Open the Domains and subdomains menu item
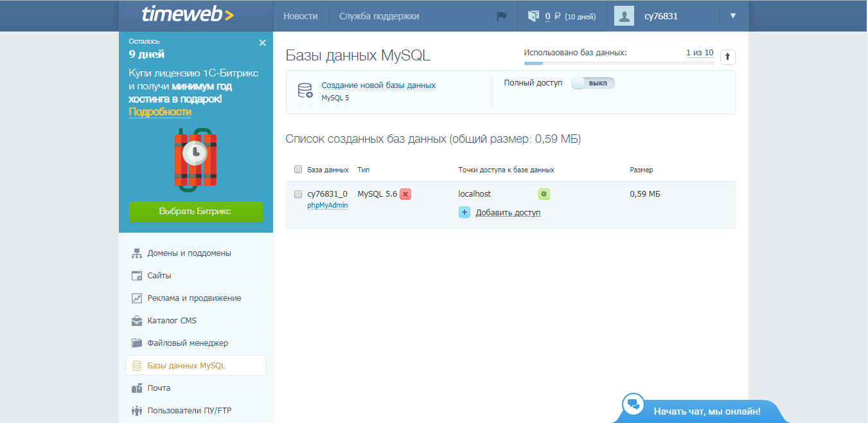Screen dimensions: 868x423 (x=189, y=253)
